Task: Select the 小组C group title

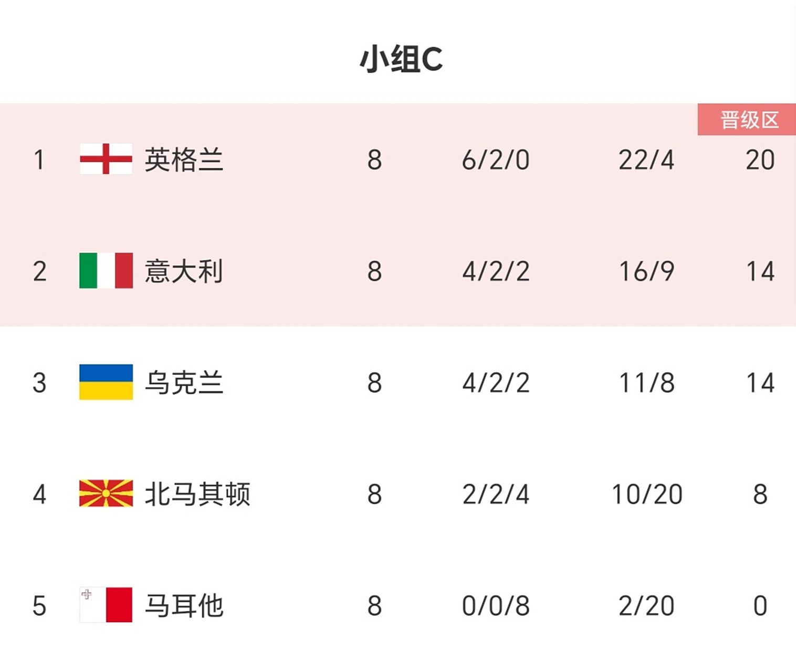Action: (x=401, y=59)
